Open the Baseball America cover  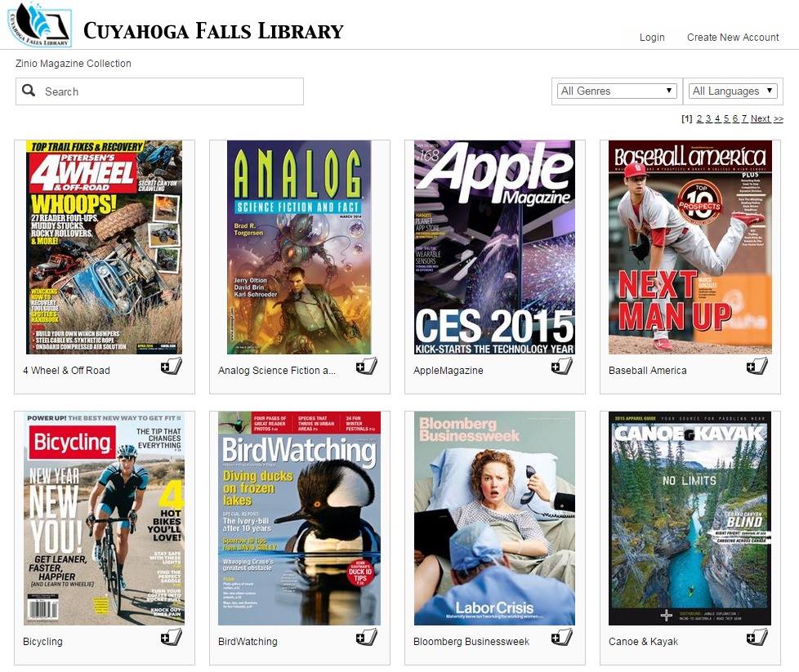(690, 247)
